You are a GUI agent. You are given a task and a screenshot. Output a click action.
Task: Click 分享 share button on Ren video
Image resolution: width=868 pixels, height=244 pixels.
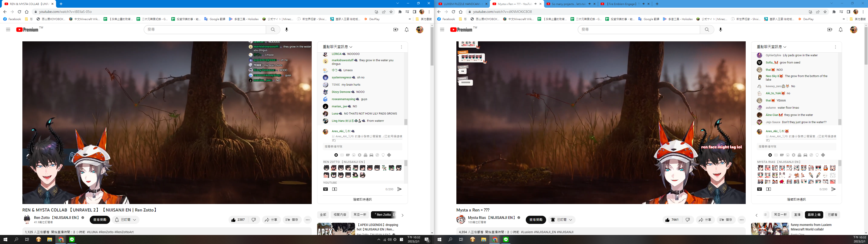tap(271, 220)
